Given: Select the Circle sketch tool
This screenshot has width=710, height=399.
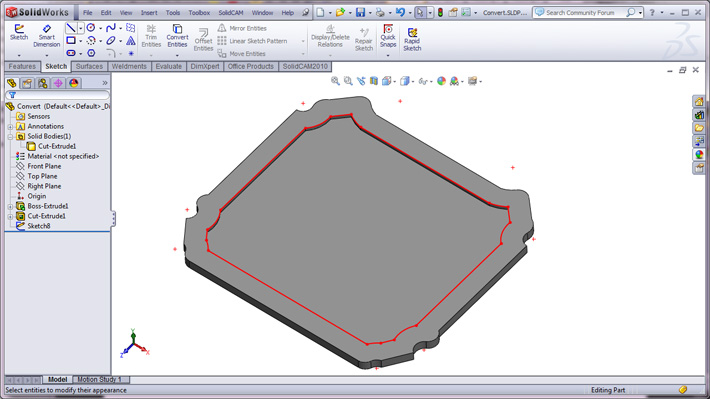Looking at the screenshot, I should pos(91,28).
